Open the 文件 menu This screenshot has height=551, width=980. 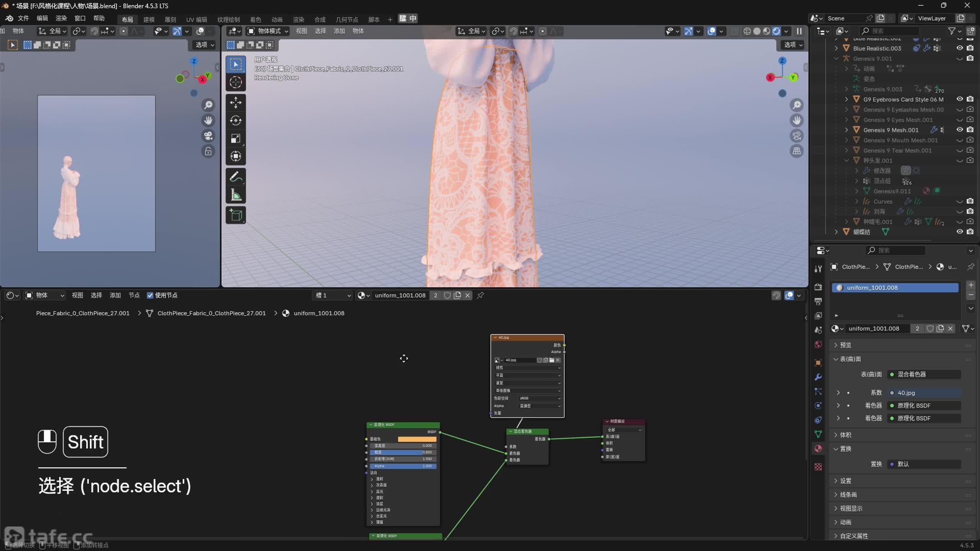(23, 18)
